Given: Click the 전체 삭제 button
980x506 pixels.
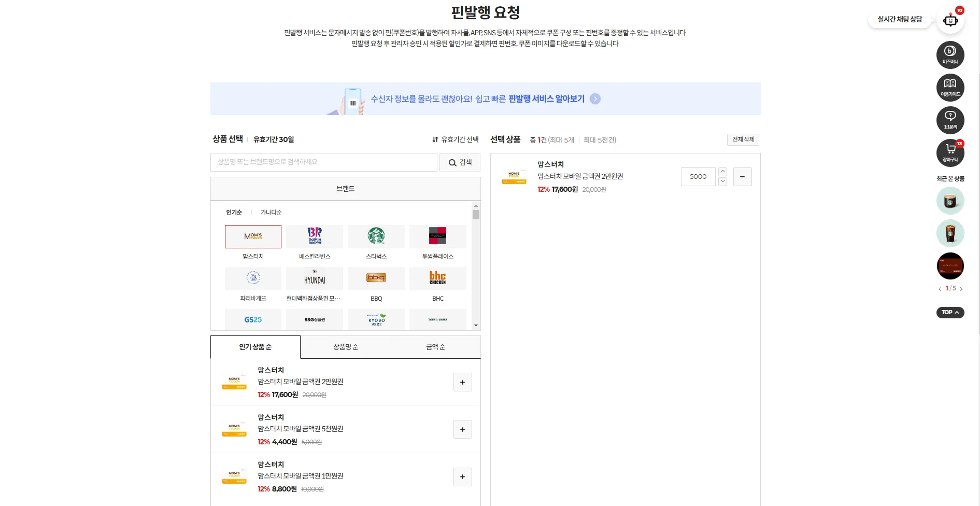Looking at the screenshot, I should (x=743, y=139).
